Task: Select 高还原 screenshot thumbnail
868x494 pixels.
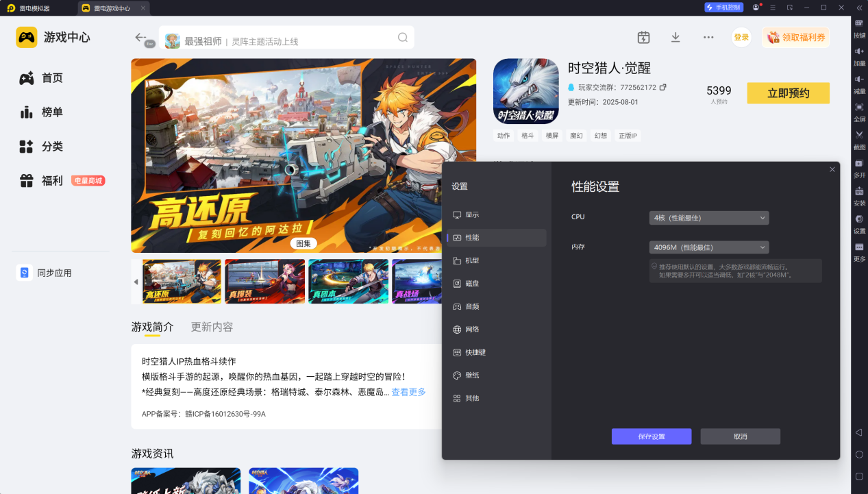Action: tap(182, 282)
